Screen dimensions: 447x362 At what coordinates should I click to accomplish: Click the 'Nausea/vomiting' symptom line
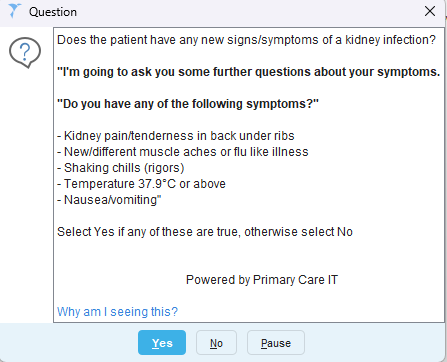pyautogui.click(x=109, y=200)
